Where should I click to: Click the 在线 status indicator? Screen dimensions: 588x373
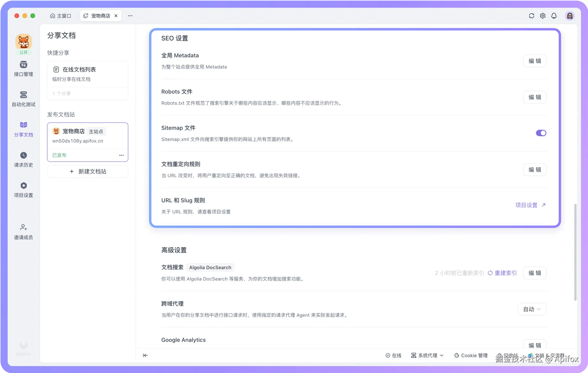click(x=393, y=355)
